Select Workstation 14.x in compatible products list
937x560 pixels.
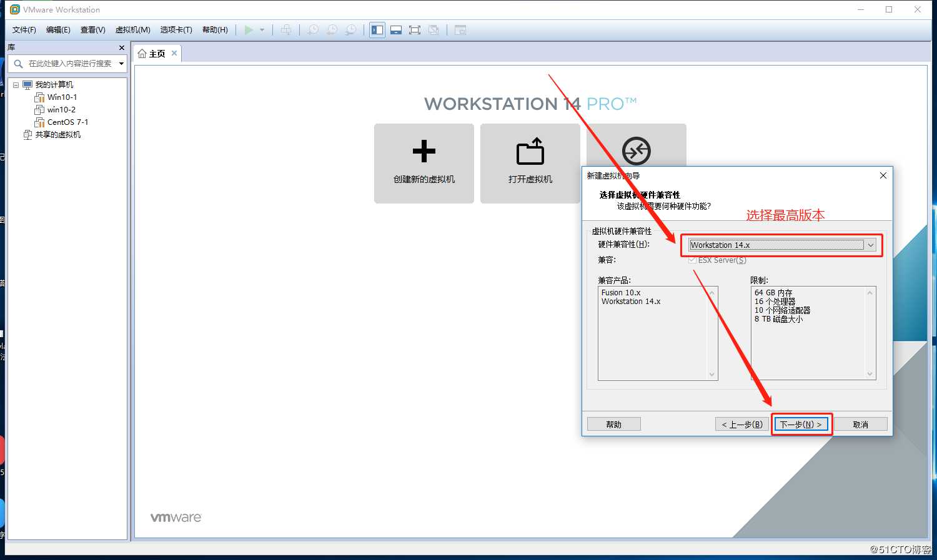pos(631,302)
